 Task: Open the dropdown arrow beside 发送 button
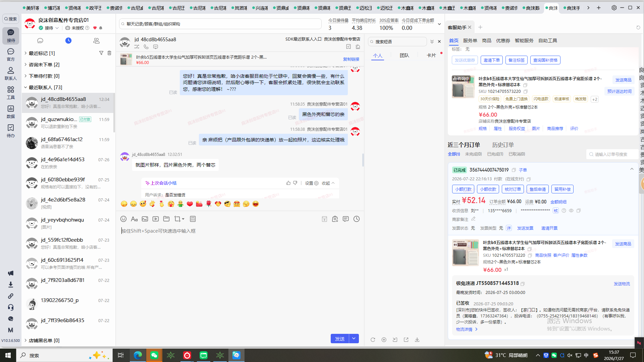pos(354,339)
